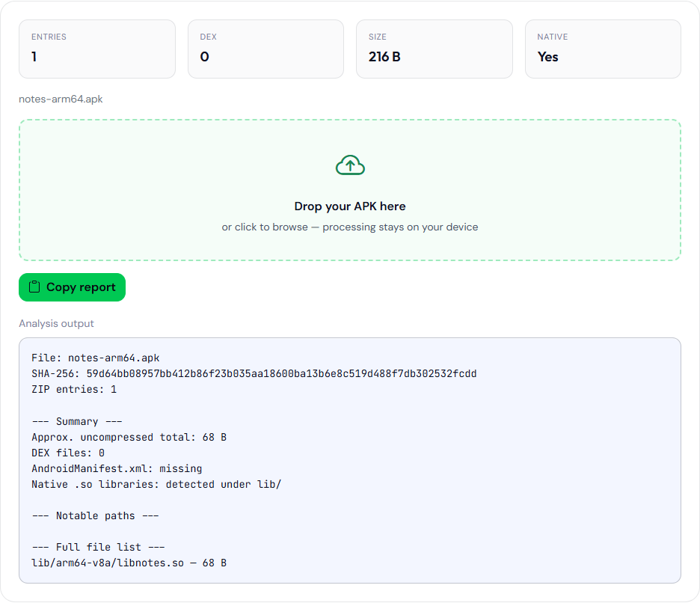Click the value '1' under ENTRIES
The height and width of the screenshot is (603, 700).
[x=34, y=57]
